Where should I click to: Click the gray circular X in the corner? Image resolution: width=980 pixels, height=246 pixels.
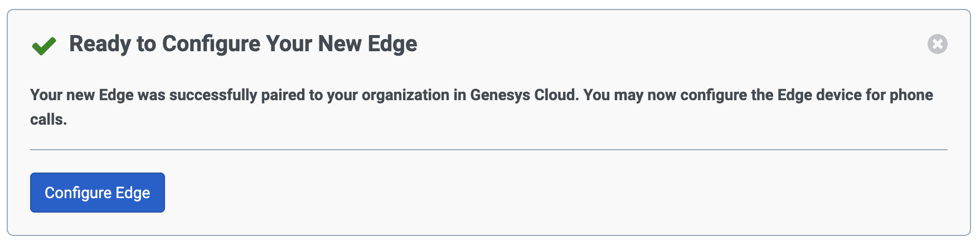(x=937, y=44)
